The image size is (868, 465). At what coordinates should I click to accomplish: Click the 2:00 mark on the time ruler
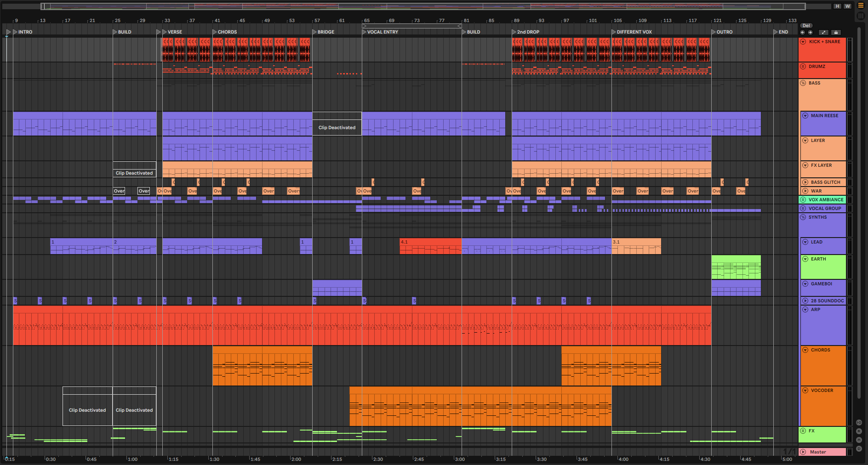[296, 459]
